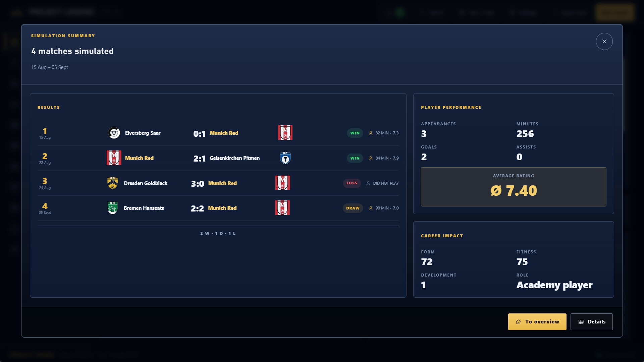Click the Bremen Hanseats club crest
This screenshot has width=644, height=362.
point(112,208)
